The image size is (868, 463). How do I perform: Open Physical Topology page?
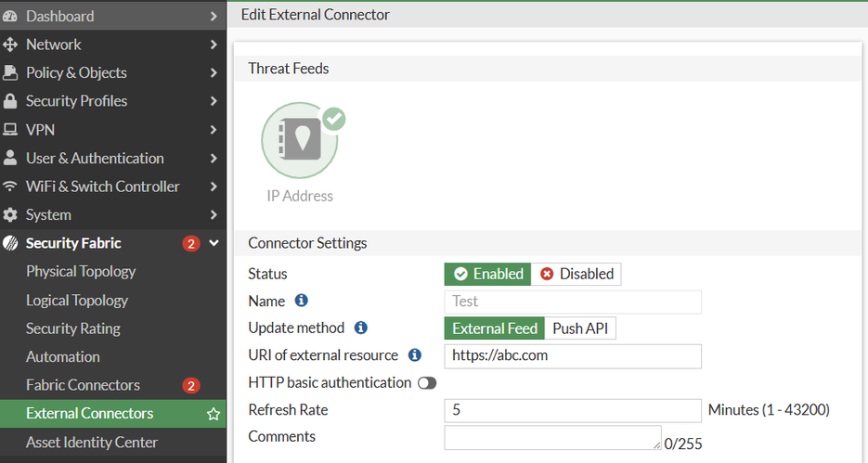(x=81, y=272)
